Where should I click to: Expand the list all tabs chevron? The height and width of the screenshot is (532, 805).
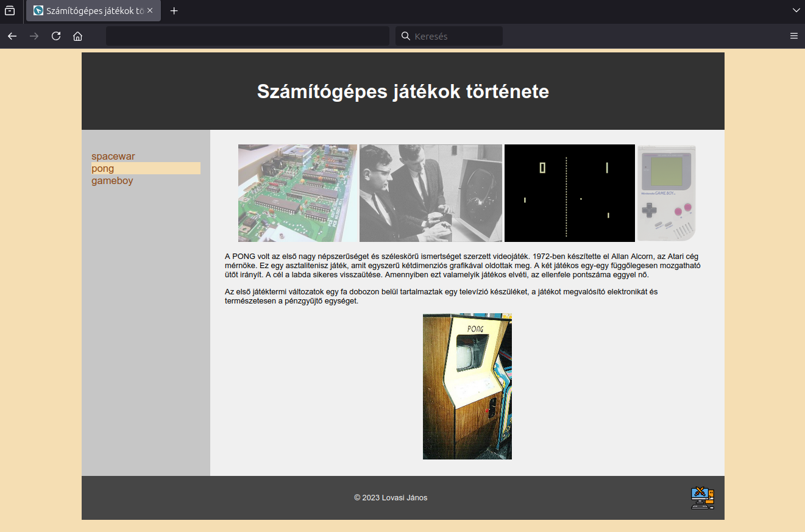pos(795,10)
